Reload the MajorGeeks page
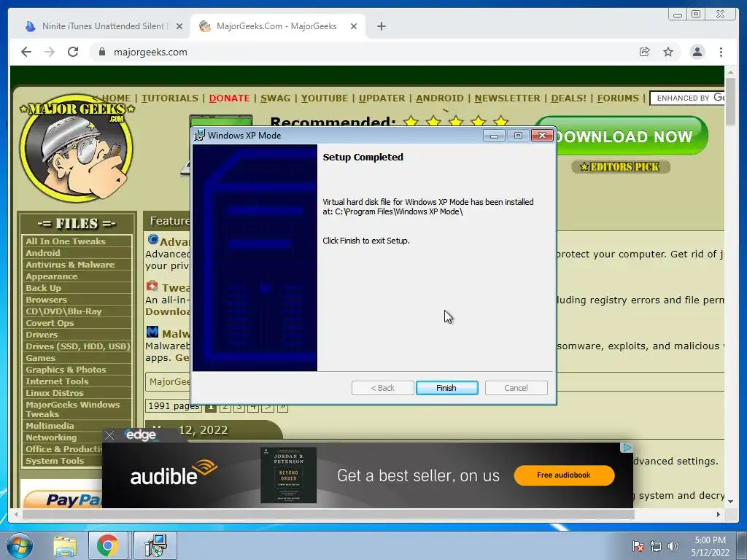The height and width of the screenshot is (560, 747). pyautogui.click(x=73, y=52)
